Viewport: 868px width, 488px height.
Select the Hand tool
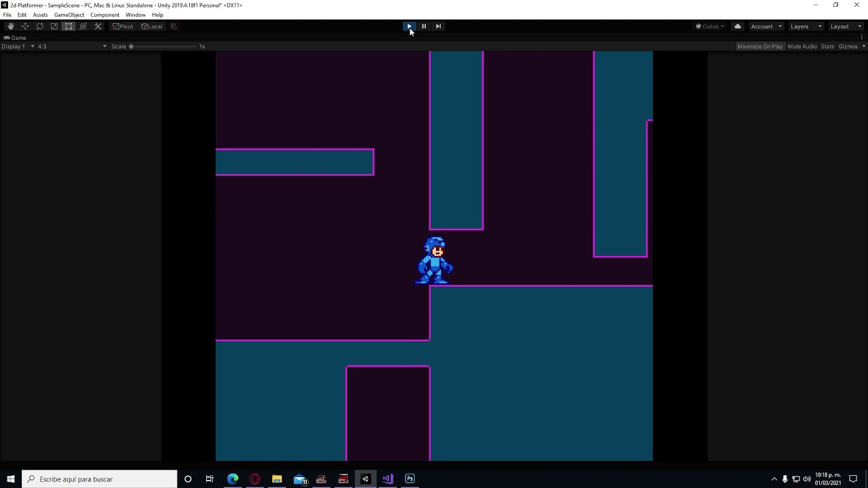coord(11,26)
